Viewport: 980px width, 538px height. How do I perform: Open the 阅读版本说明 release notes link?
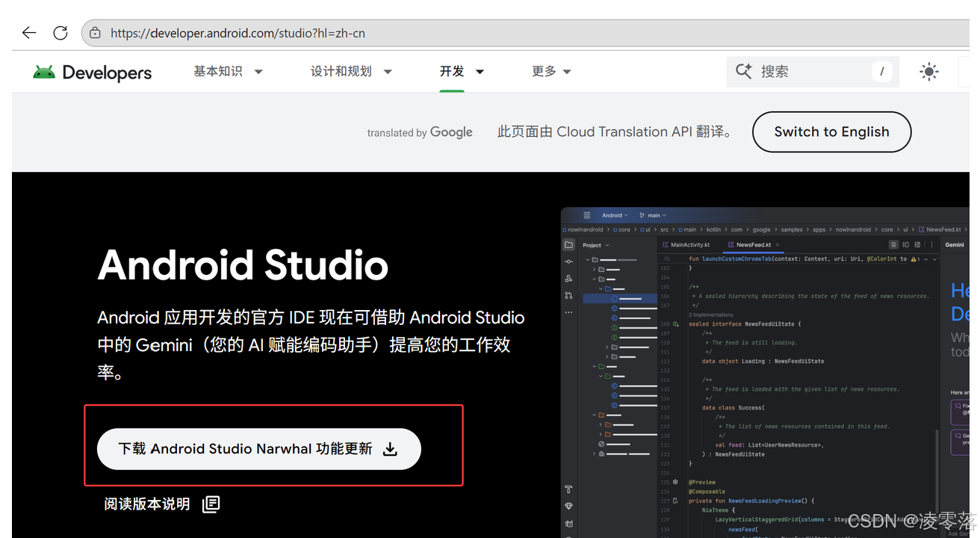[146, 504]
